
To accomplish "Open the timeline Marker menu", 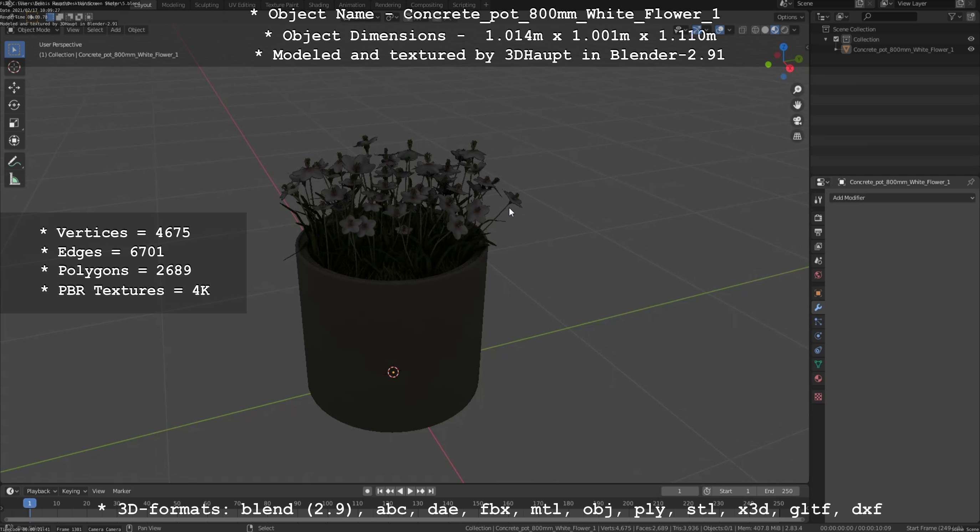I will click(122, 491).
